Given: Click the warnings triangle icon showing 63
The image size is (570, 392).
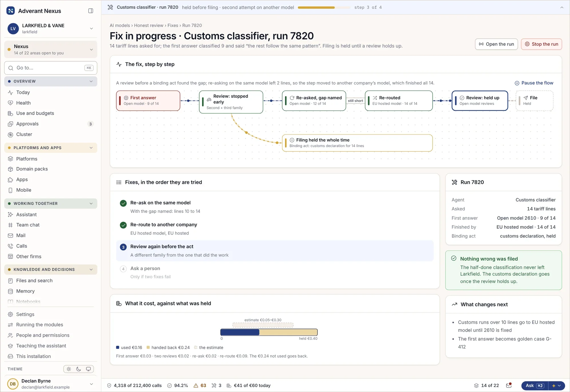Looking at the screenshot, I should click(196, 385).
